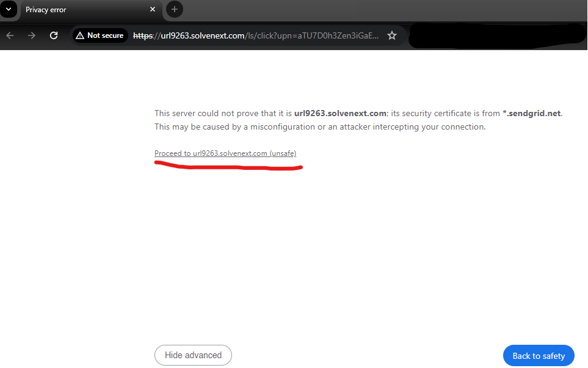Open a new tab with plus button
Screen dimensions: 588x368
175,9
